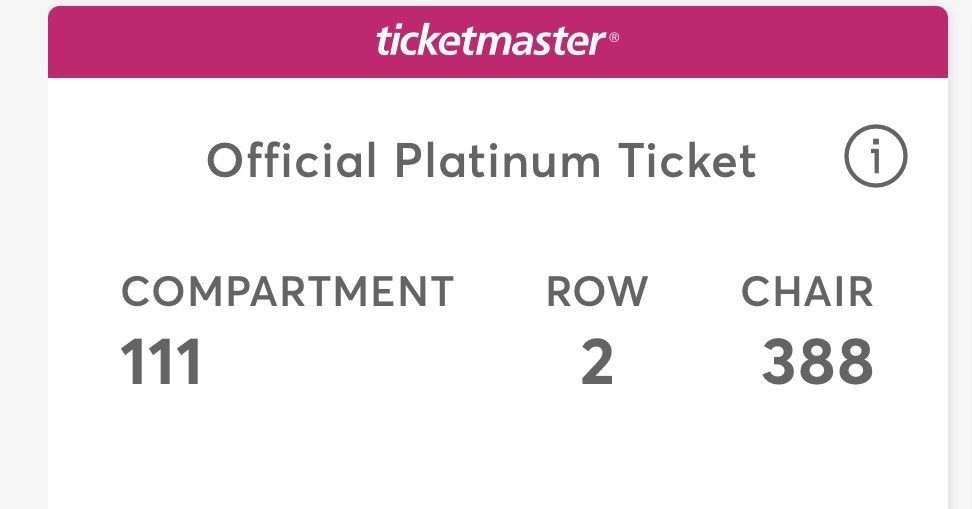The width and height of the screenshot is (972, 509).
Task: Open the ticket info circle icon
Action: pyautogui.click(x=875, y=159)
